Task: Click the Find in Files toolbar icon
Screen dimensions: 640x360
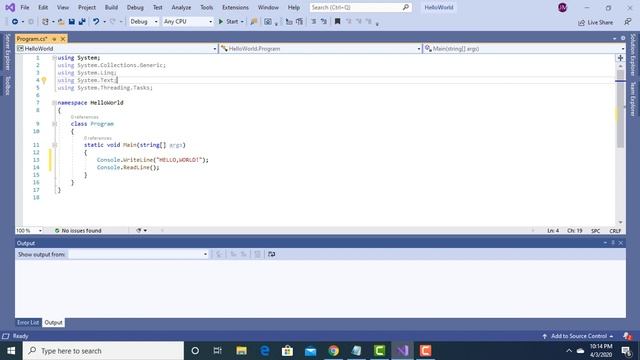Action: tap(254, 22)
